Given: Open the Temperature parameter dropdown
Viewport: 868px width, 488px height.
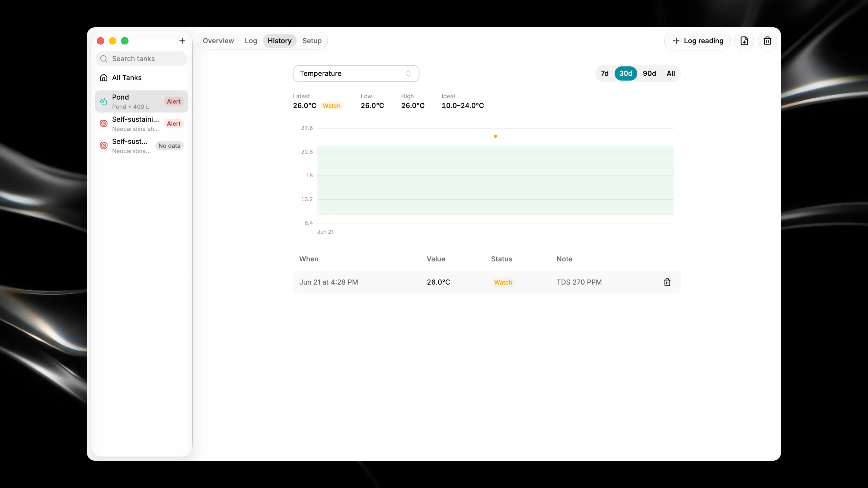Looking at the screenshot, I should (x=356, y=73).
